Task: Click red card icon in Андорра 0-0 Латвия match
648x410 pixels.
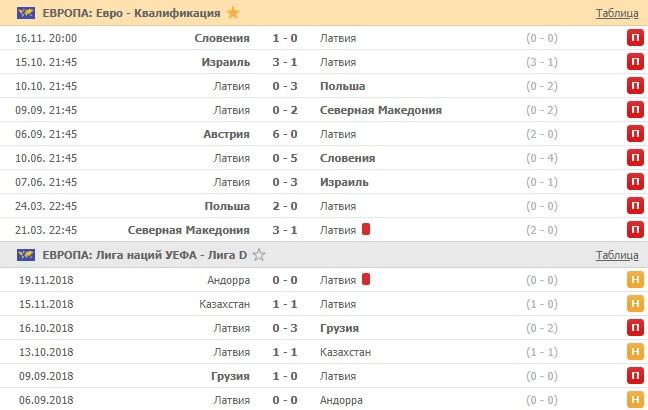Action: [x=366, y=279]
